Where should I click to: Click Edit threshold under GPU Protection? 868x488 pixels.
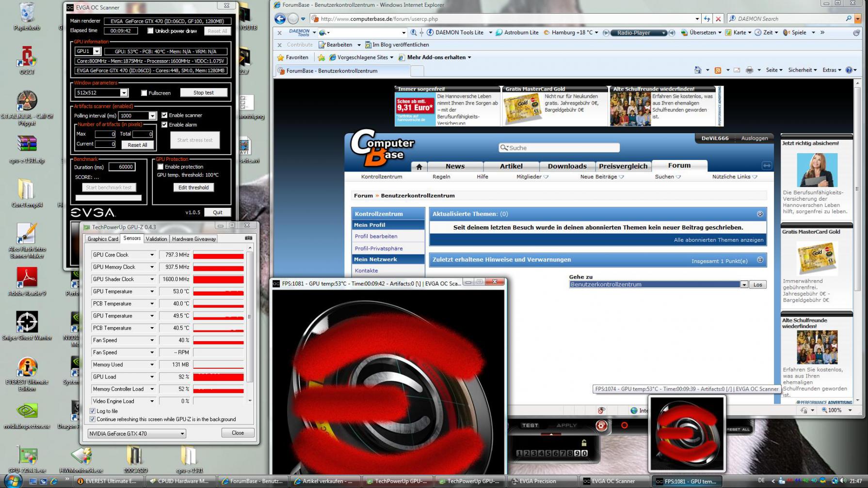[193, 188]
